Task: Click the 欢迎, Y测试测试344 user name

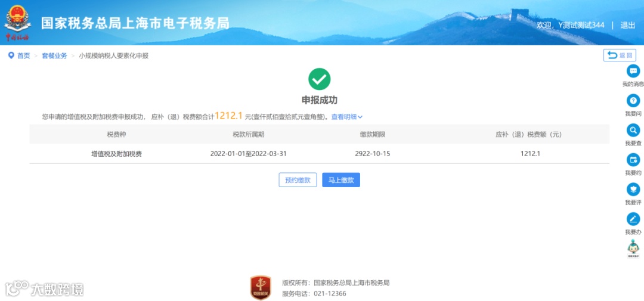Action: 571,25
